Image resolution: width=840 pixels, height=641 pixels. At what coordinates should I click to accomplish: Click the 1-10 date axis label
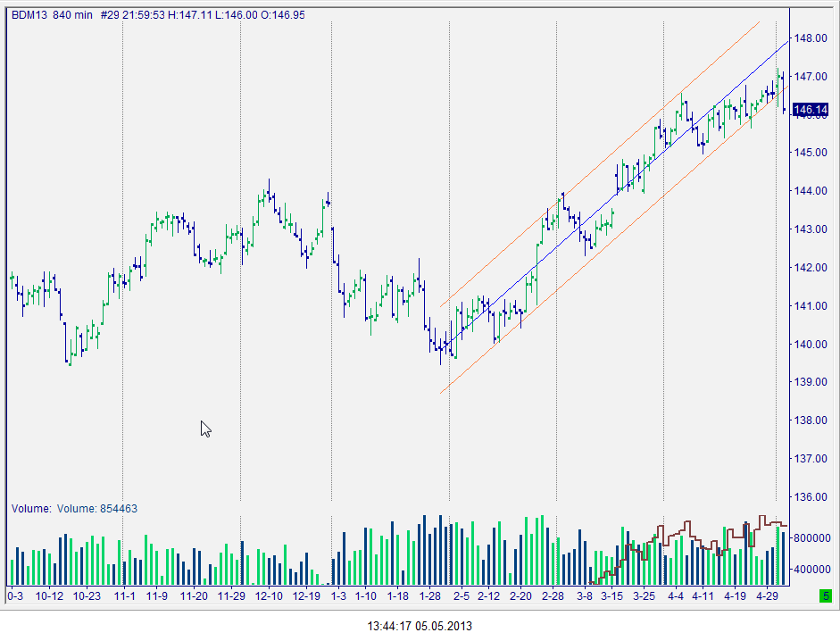366,596
